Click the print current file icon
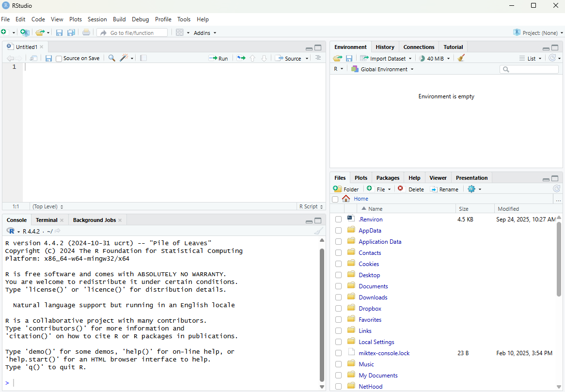Screen dimensions: 565x392 click(86, 32)
